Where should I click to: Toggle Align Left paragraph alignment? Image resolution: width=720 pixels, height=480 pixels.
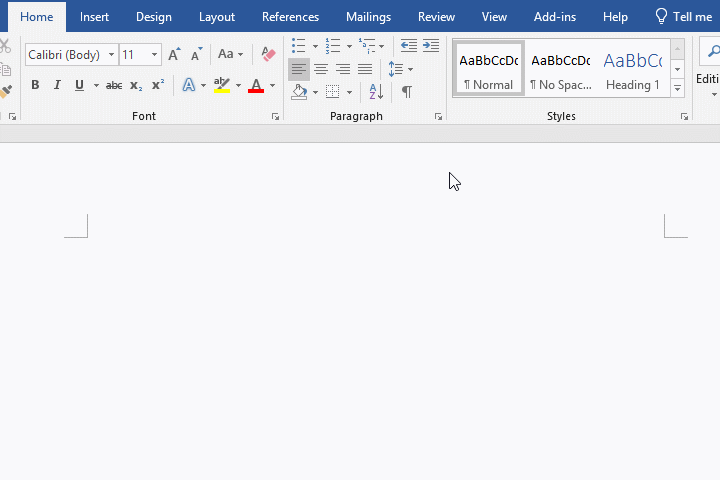(x=298, y=69)
